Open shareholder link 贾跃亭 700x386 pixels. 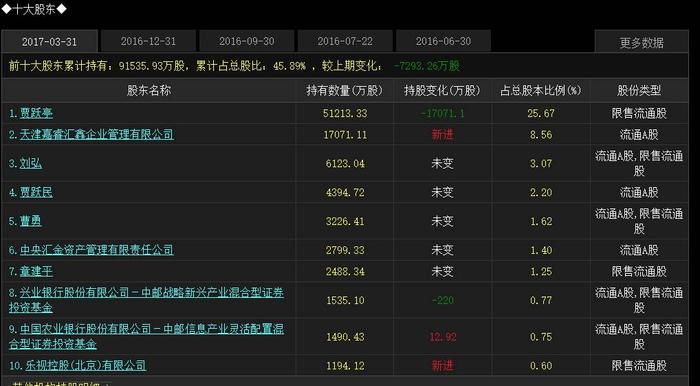tap(36, 113)
